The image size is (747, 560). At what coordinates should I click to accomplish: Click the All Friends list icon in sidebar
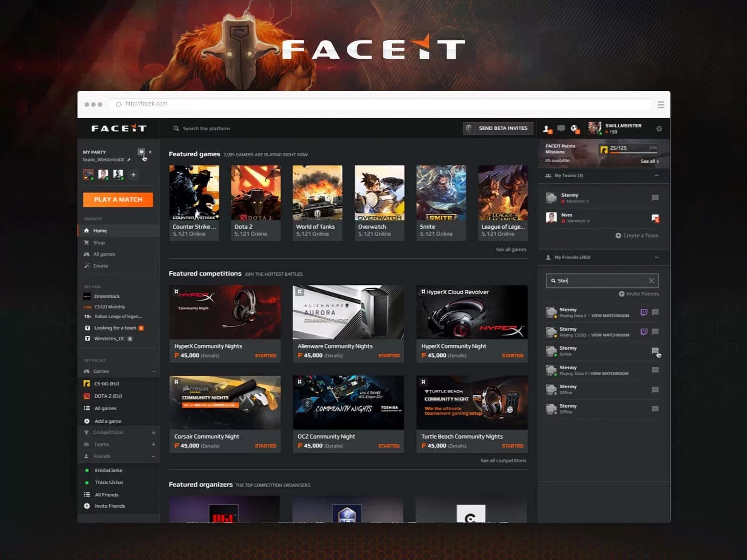coord(86,495)
